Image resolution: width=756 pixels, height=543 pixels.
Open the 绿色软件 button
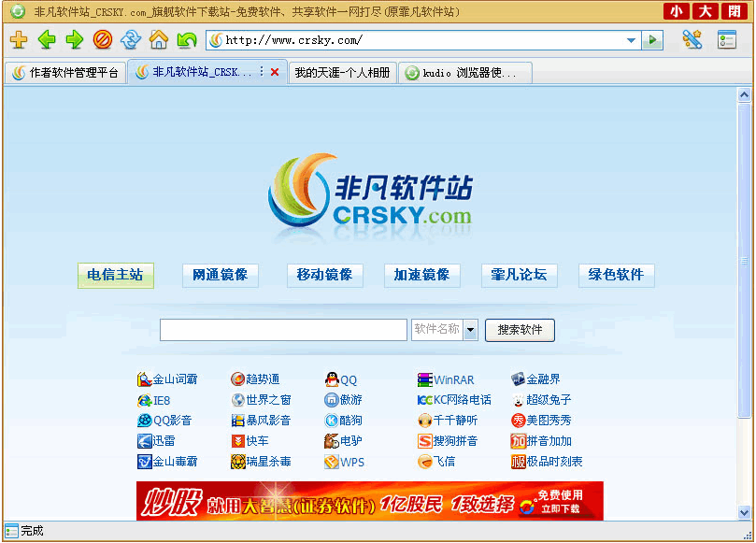pos(616,276)
